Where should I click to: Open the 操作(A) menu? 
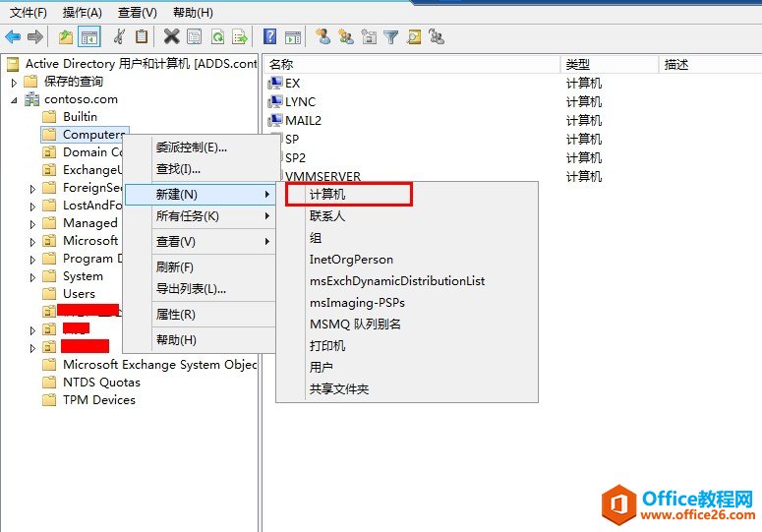[83, 13]
